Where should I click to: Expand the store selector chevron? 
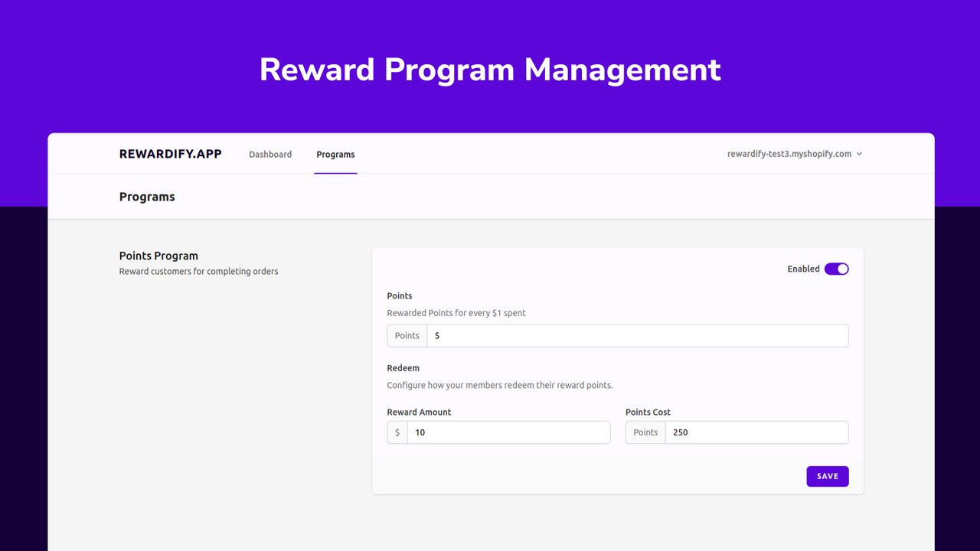point(859,153)
